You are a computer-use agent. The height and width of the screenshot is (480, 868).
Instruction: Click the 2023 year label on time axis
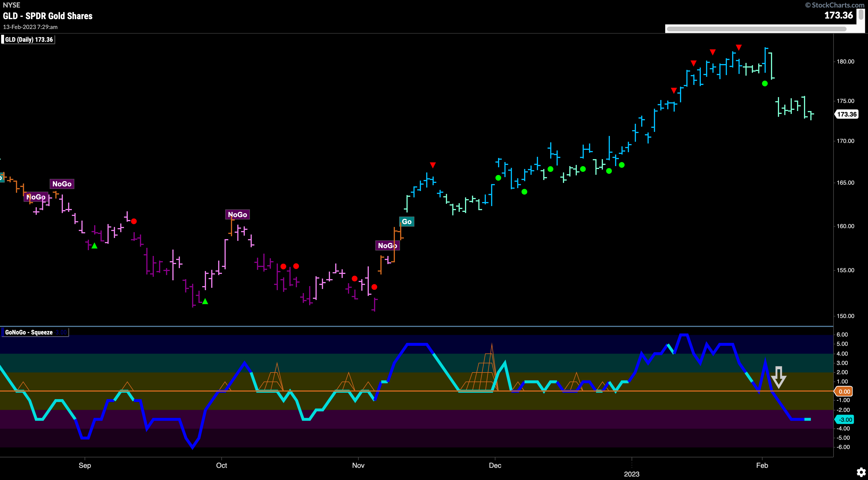(632, 474)
